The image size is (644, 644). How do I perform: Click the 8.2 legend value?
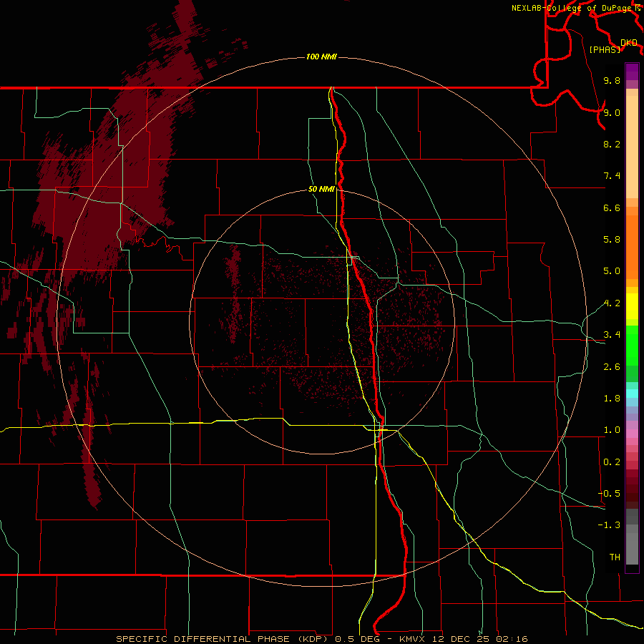click(x=612, y=144)
